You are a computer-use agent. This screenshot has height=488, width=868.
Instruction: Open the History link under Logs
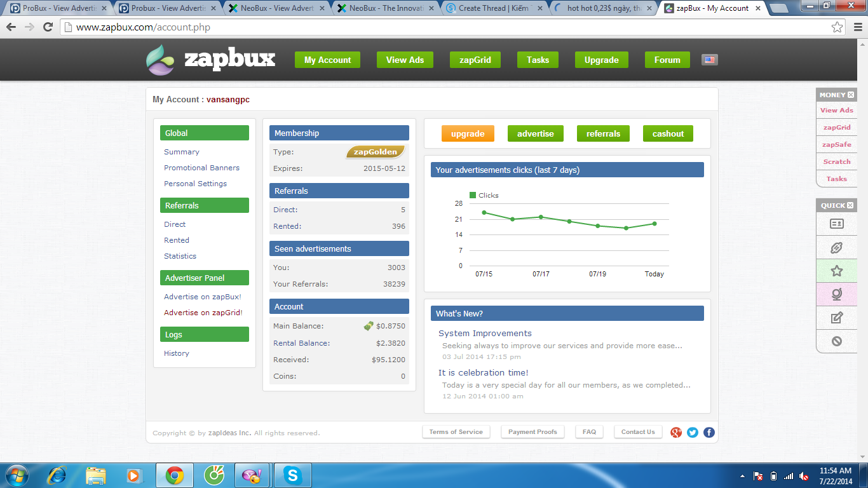tap(177, 353)
